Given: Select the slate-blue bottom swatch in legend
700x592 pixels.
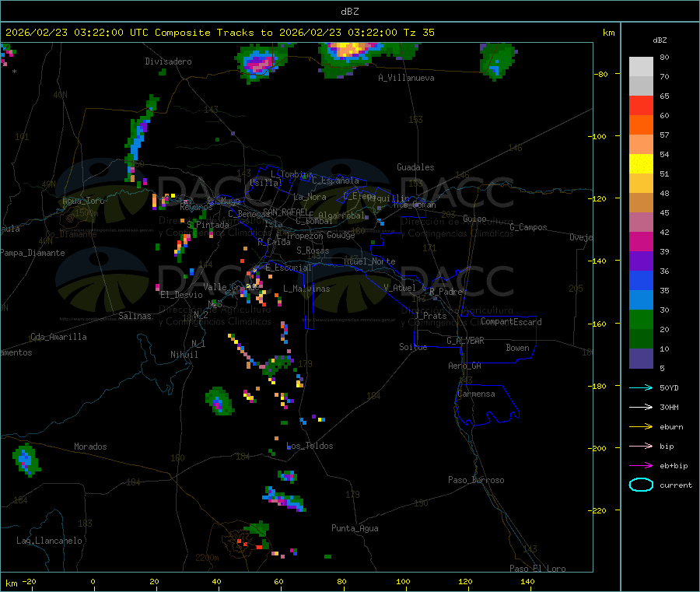Looking at the screenshot, I should 641,359.
